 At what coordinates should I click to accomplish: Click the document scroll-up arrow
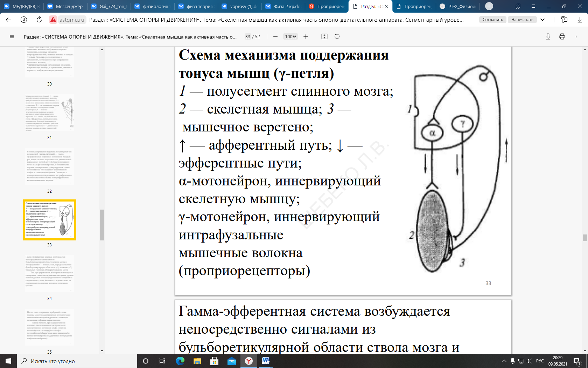click(x=585, y=49)
